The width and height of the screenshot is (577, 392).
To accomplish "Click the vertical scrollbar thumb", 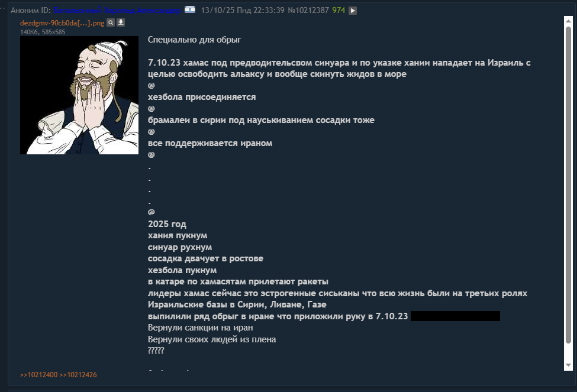I will point(568,185).
